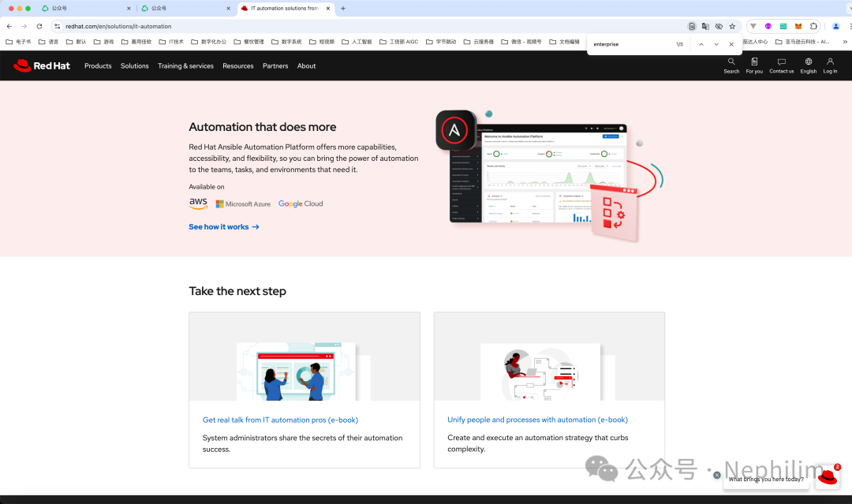Open the 字节跳动 bookmark folder
This screenshot has width=852, height=504.
[441, 42]
